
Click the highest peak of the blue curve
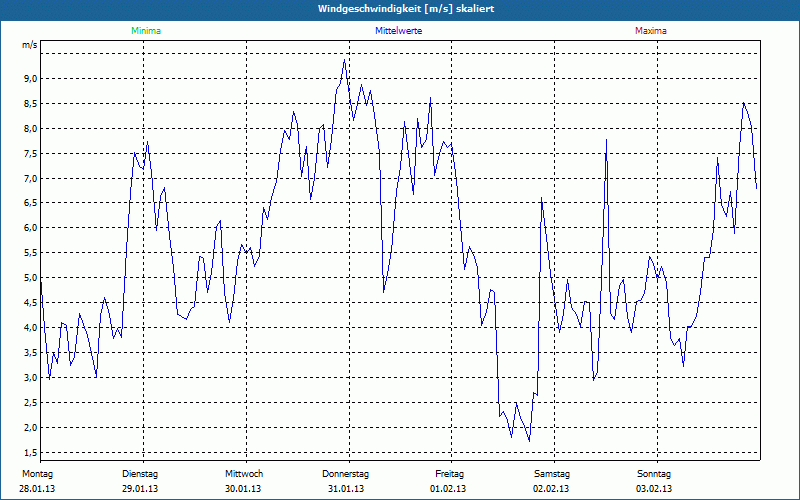pos(344,60)
